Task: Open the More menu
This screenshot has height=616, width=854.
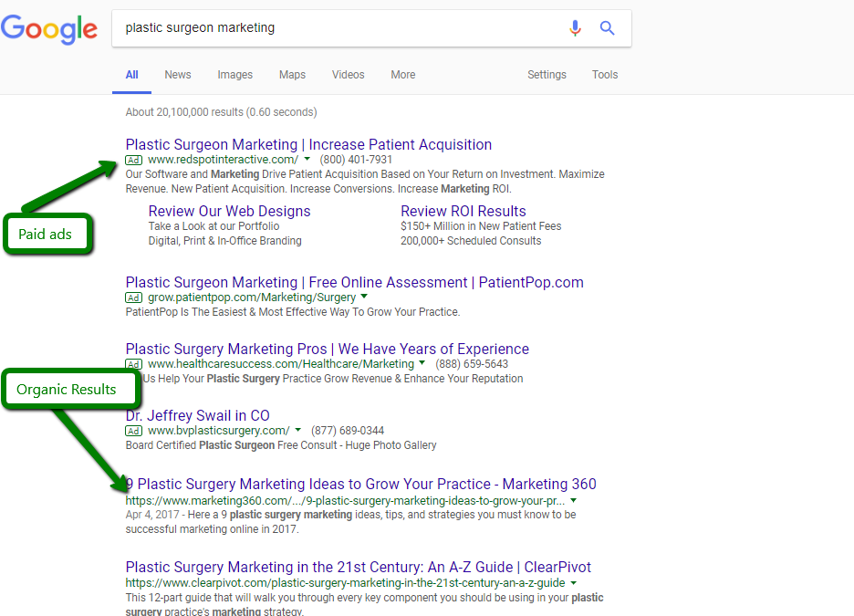Action: tap(403, 75)
